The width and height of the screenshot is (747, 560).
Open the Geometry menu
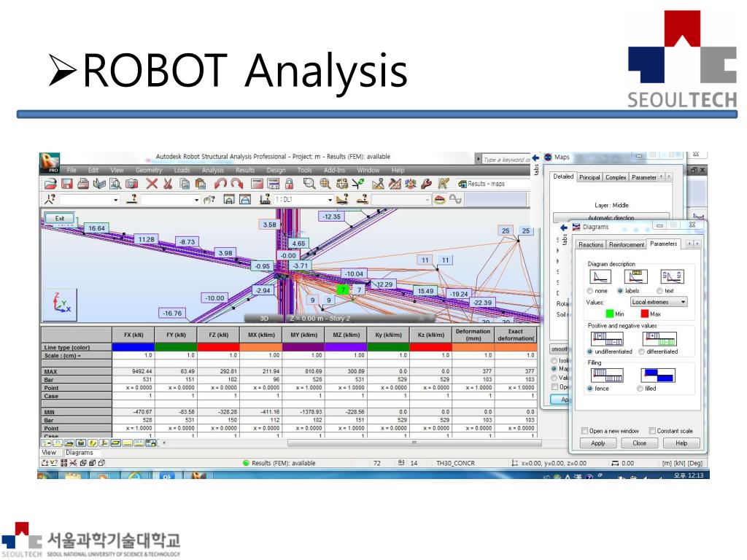149,170
